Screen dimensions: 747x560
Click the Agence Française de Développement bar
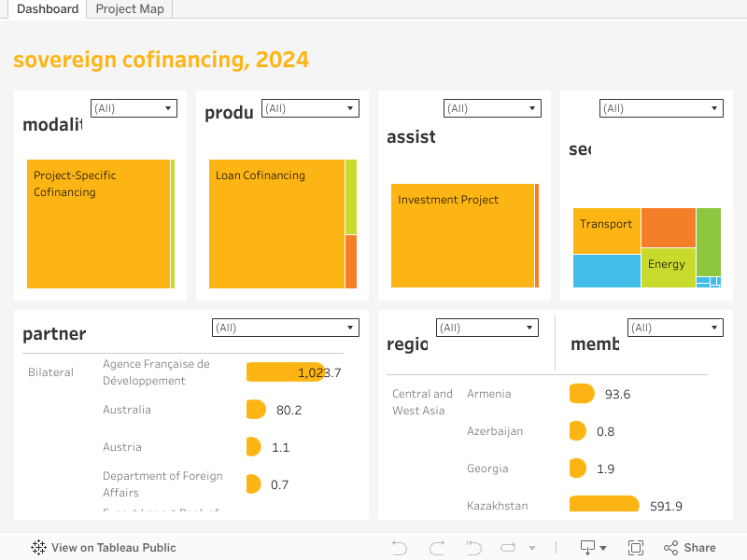pyautogui.click(x=285, y=372)
